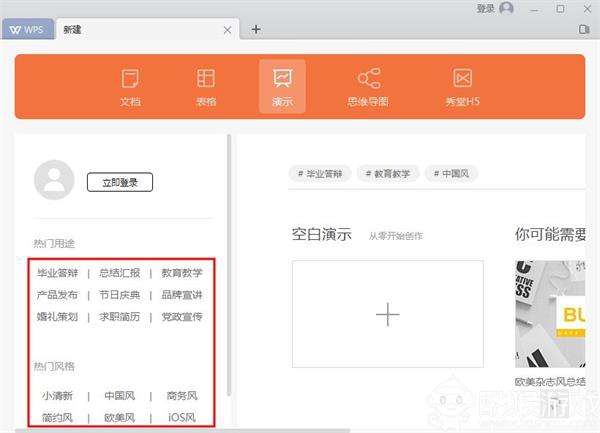Choose the 党政宣传 usage category
Viewport: 600px width, 433px height.
(x=182, y=317)
